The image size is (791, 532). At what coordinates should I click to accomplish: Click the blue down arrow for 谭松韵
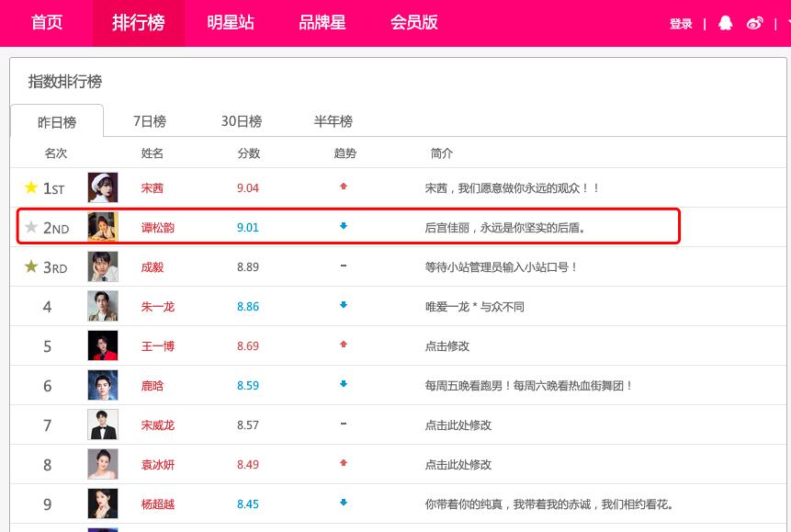pos(344,227)
